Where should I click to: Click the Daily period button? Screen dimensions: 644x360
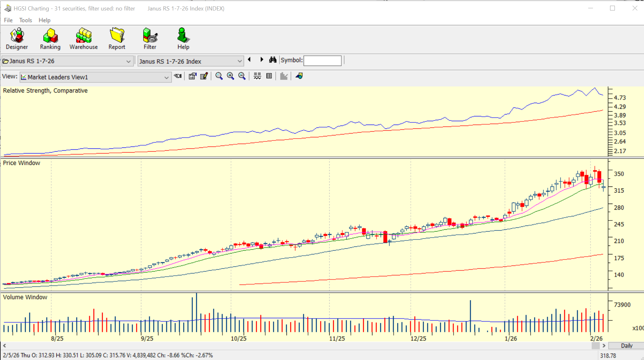[626, 346]
